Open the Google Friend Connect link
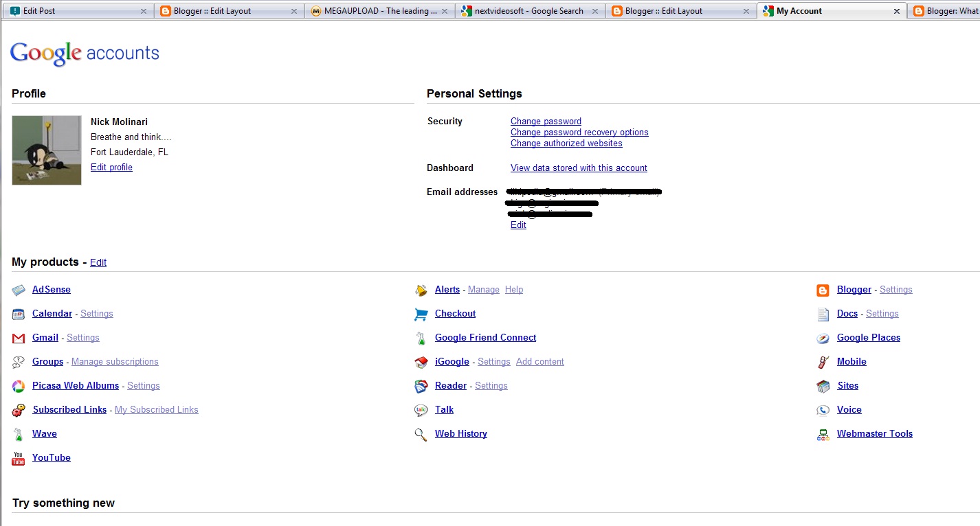 [x=486, y=338]
